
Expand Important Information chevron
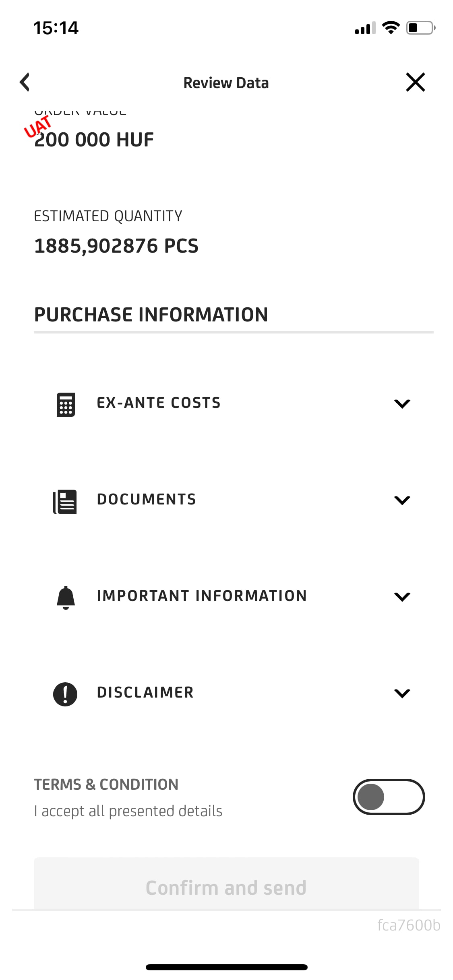[x=402, y=597]
